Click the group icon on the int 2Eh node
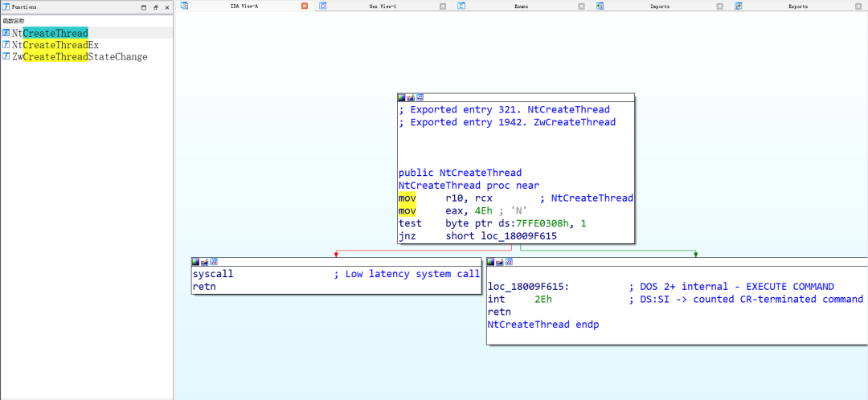Viewport: 868px width, 400px height. coord(509,262)
